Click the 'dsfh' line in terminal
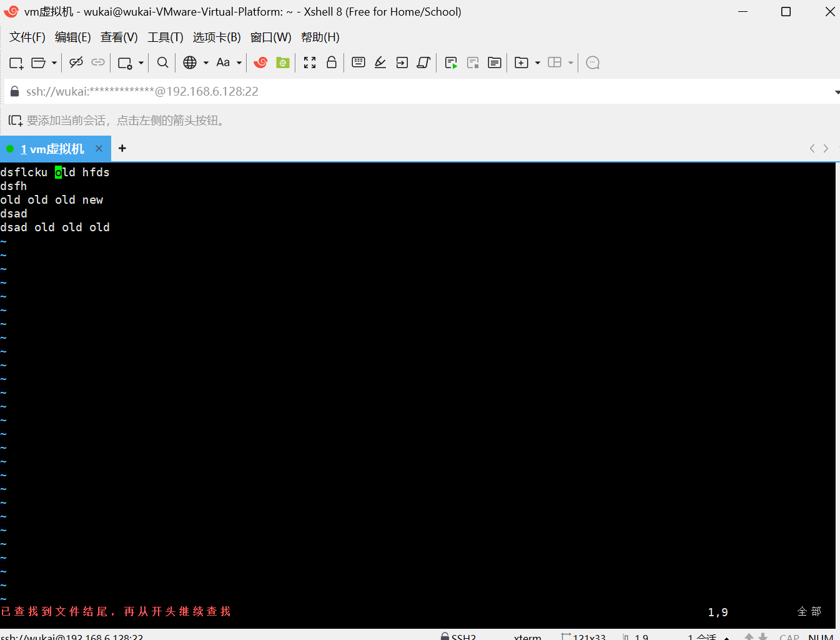The height and width of the screenshot is (640, 840). click(x=14, y=186)
